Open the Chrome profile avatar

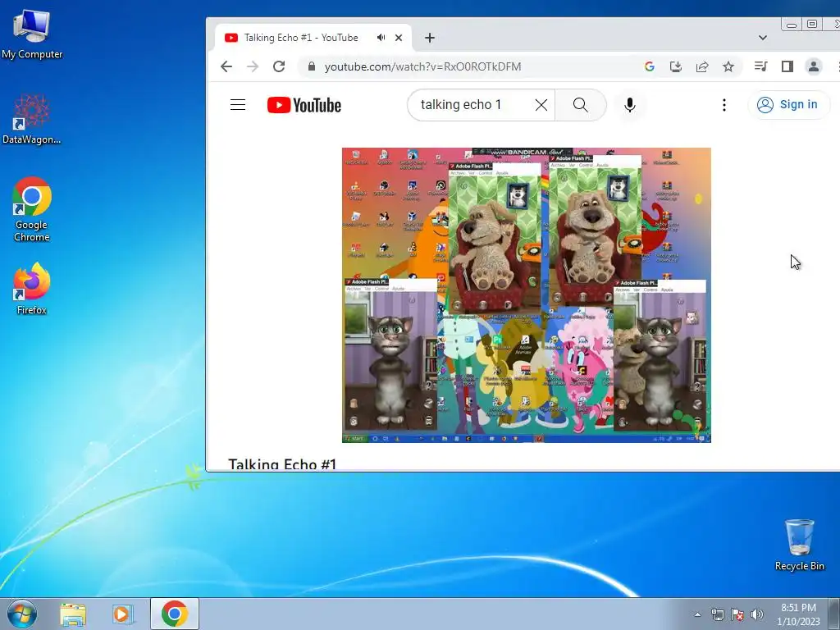813,66
